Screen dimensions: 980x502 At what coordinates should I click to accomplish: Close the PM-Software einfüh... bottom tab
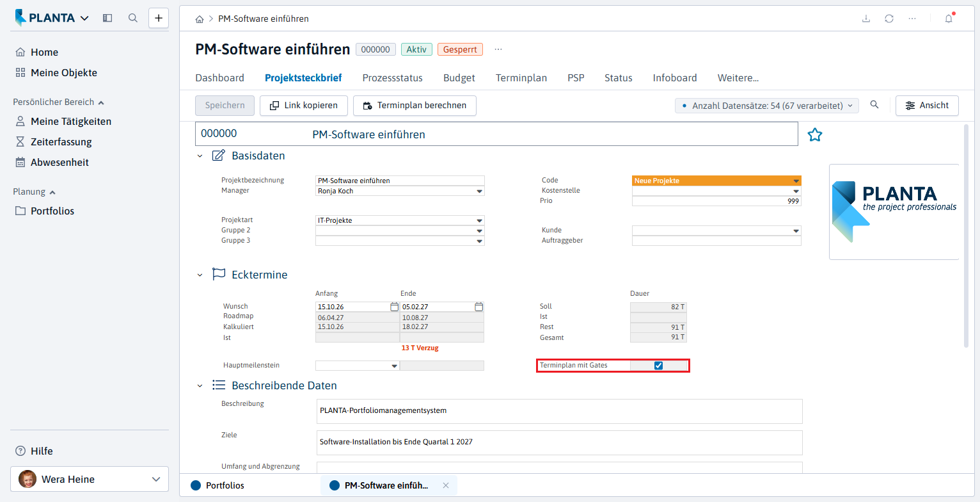click(446, 485)
